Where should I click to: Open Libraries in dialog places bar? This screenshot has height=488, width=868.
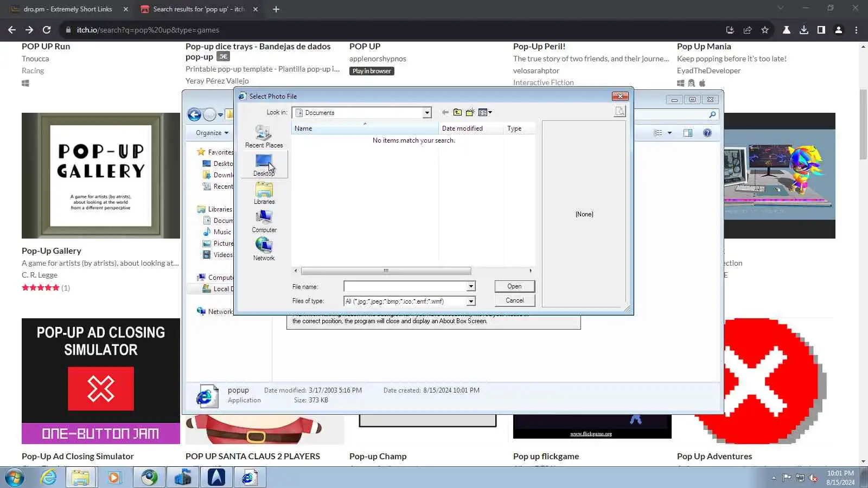pyautogui.click(x=264, y=193)
